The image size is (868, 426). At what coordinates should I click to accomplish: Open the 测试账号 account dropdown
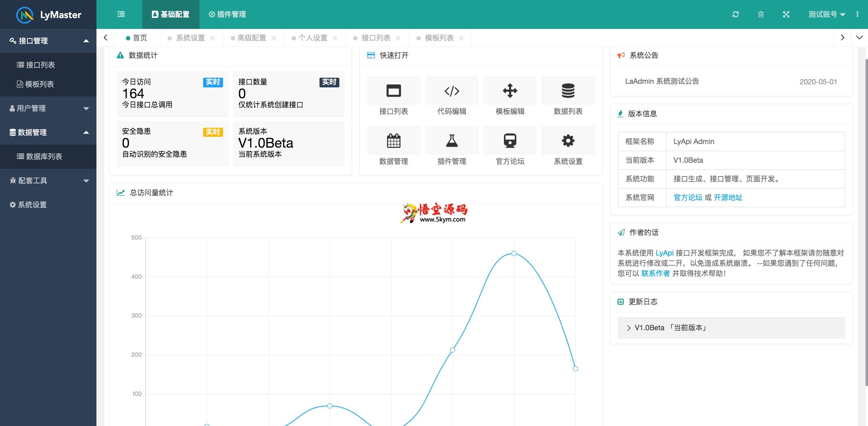pyautogui.click(x=826, y=14)
